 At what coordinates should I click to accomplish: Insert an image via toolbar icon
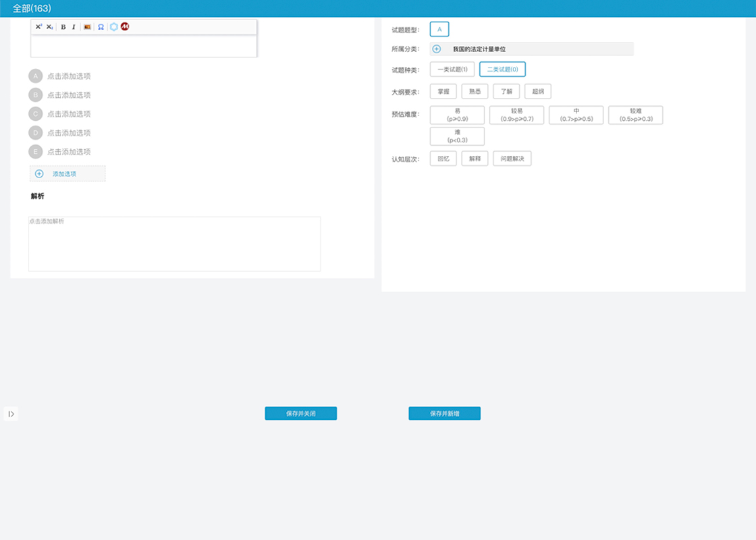pos(87,27)
